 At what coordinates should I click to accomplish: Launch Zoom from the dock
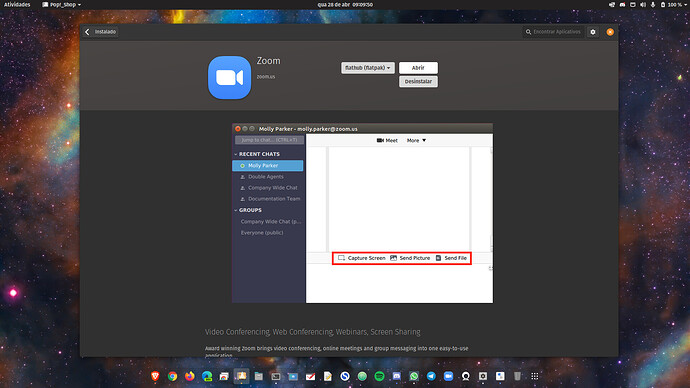tap(448, 376)
